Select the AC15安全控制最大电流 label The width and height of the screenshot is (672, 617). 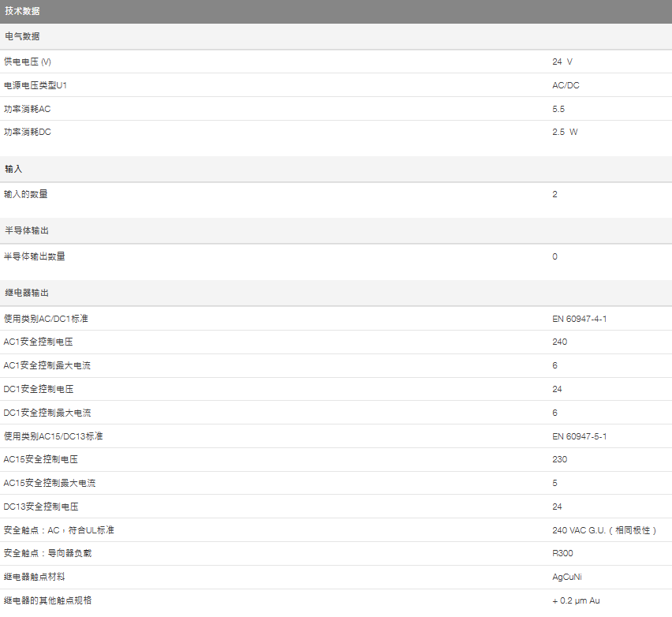(50, 483)
